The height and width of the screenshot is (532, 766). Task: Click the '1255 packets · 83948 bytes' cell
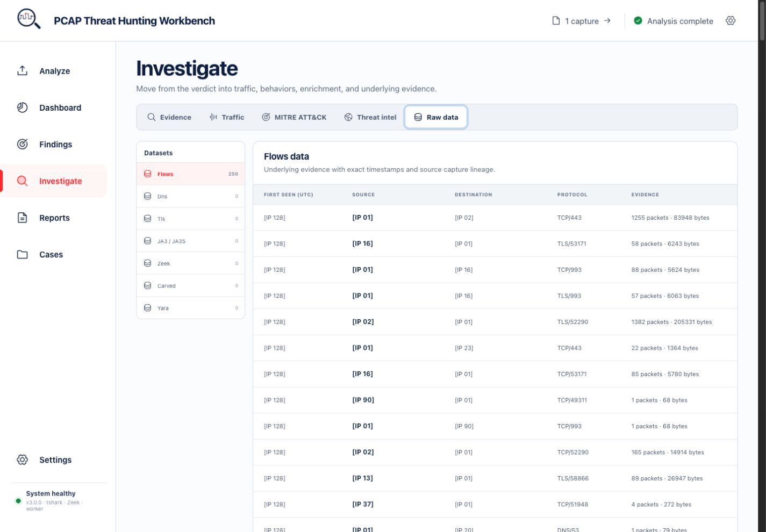[x=670, y=218]
